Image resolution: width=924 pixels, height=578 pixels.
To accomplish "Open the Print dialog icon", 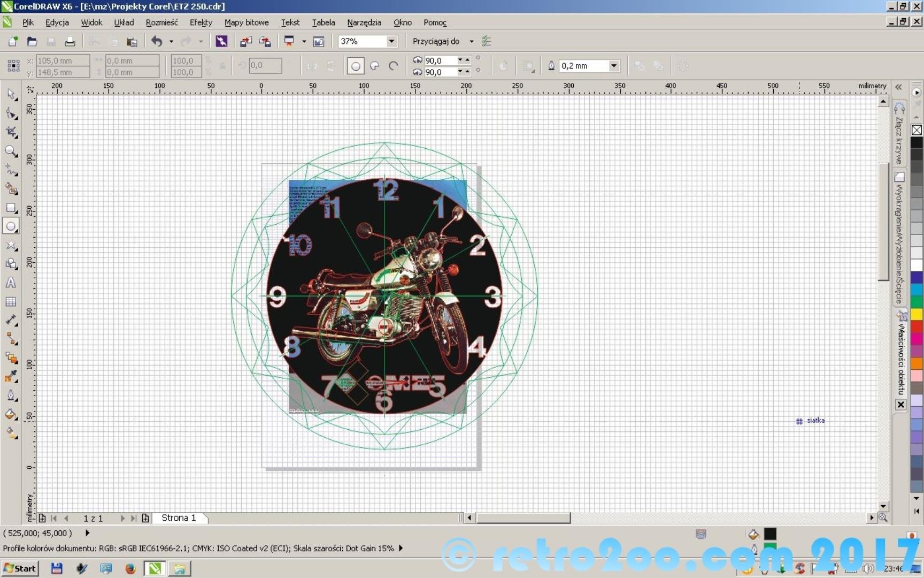I will pos(70,42).
